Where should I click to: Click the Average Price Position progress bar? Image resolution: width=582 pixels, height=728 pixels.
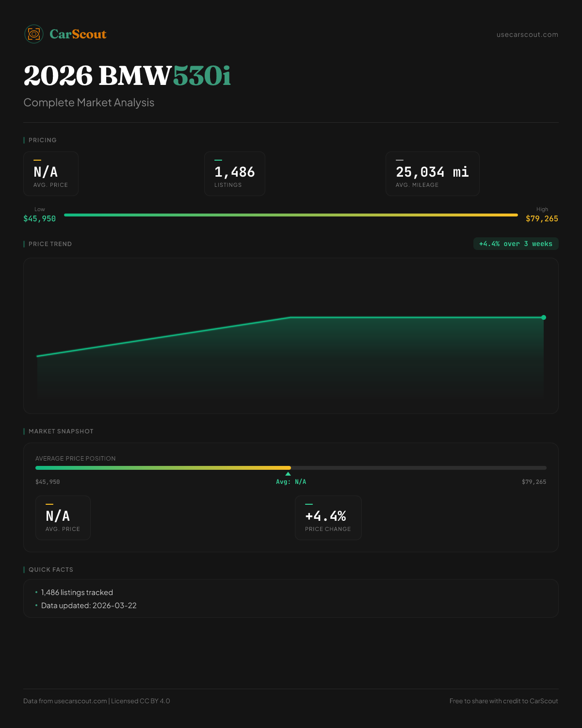tap(291, 468)
